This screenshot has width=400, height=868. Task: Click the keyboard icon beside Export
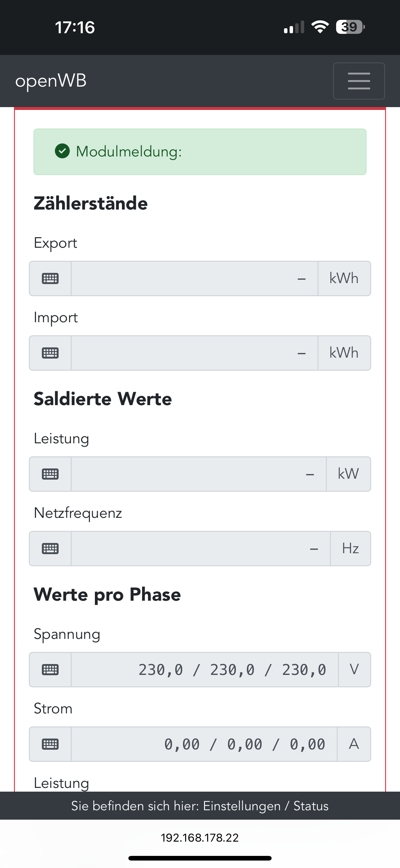pos(50,279)
